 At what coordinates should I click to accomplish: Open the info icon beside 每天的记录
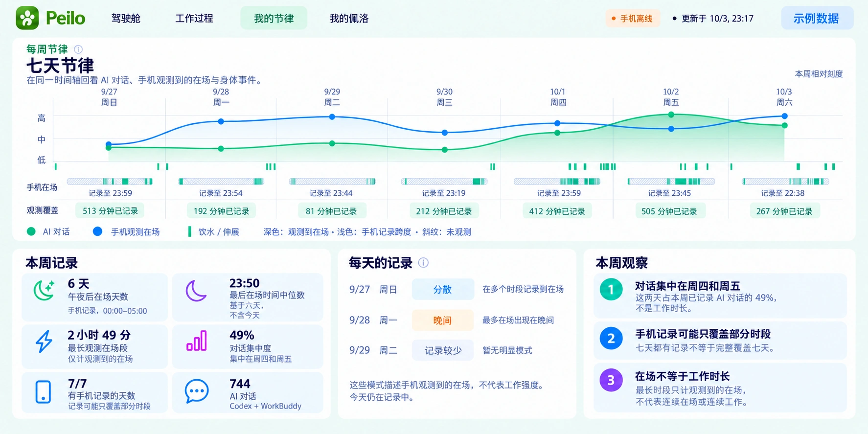pos(424,263)
